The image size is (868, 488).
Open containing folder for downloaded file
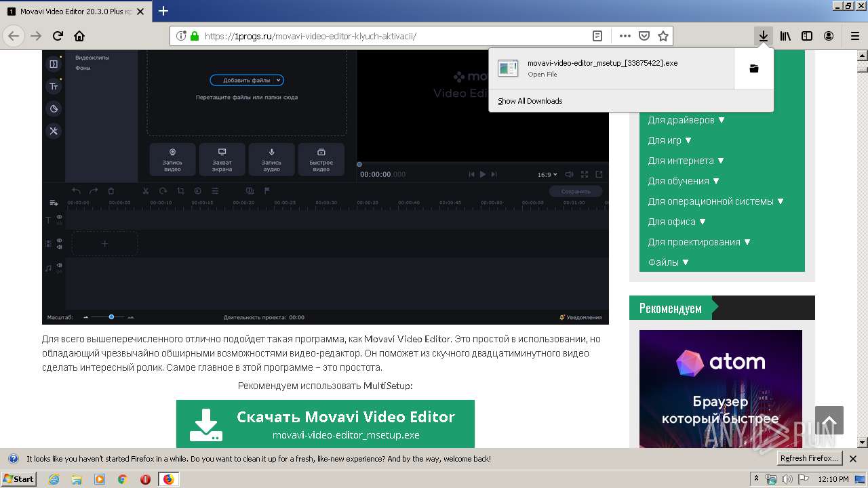pos(753,68)
